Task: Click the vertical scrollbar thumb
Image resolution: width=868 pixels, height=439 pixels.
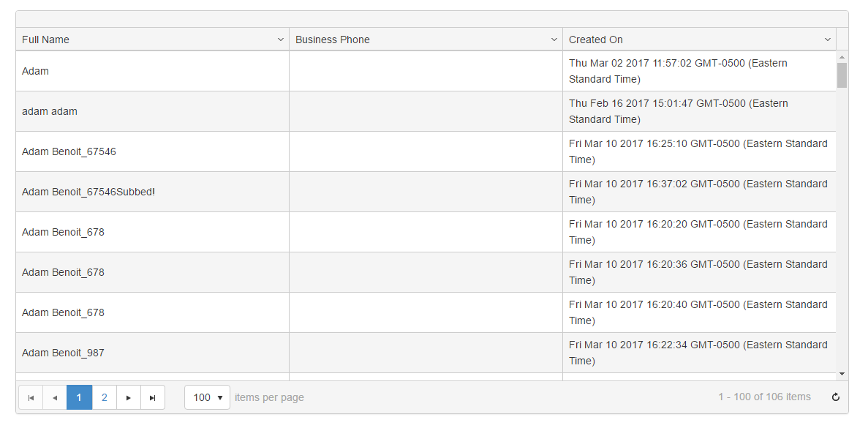Action: tap(842, 75)
